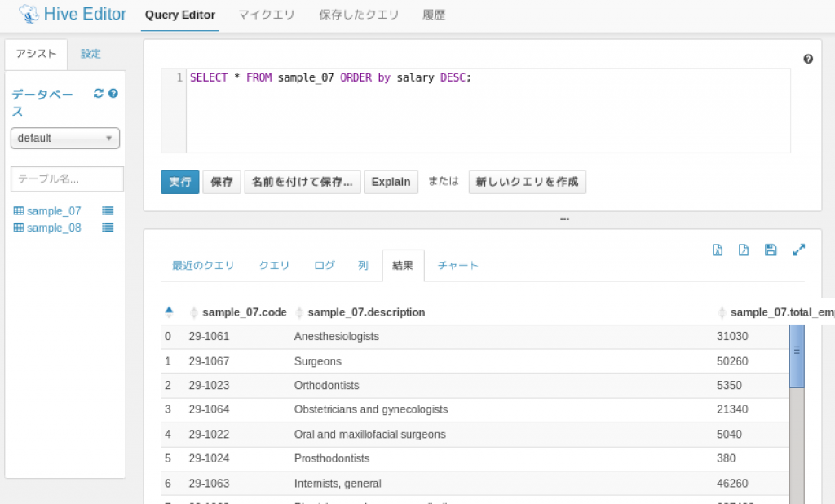
Task: Open 保存したクエリ tab
Action: tap(359, 15)
